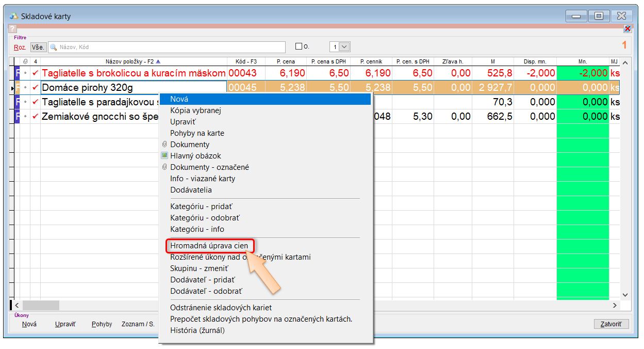The width and height of the screenshot is (644, 349).
Task: Select 'Hromadná úprava cien' from context menu
Action: tap(209, 246)
